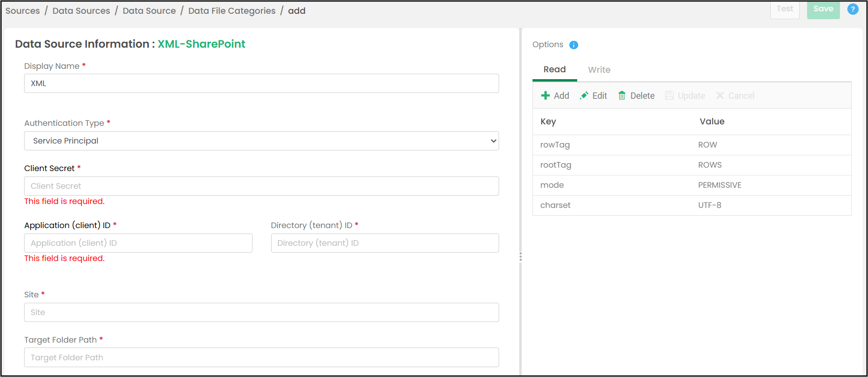Image resolution: width=868 pixels, height=377 pixels.
Task: Click the Save button
Action: click(823, 9)
